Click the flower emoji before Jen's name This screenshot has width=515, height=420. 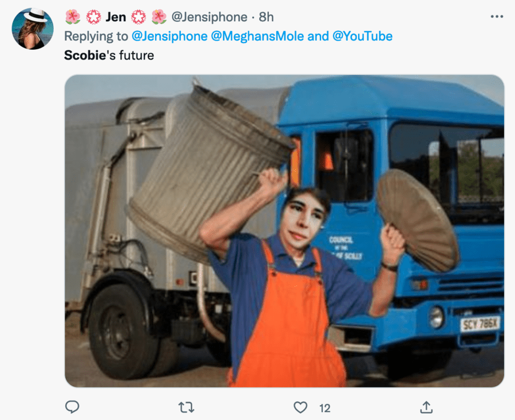(x=73, y=17)
